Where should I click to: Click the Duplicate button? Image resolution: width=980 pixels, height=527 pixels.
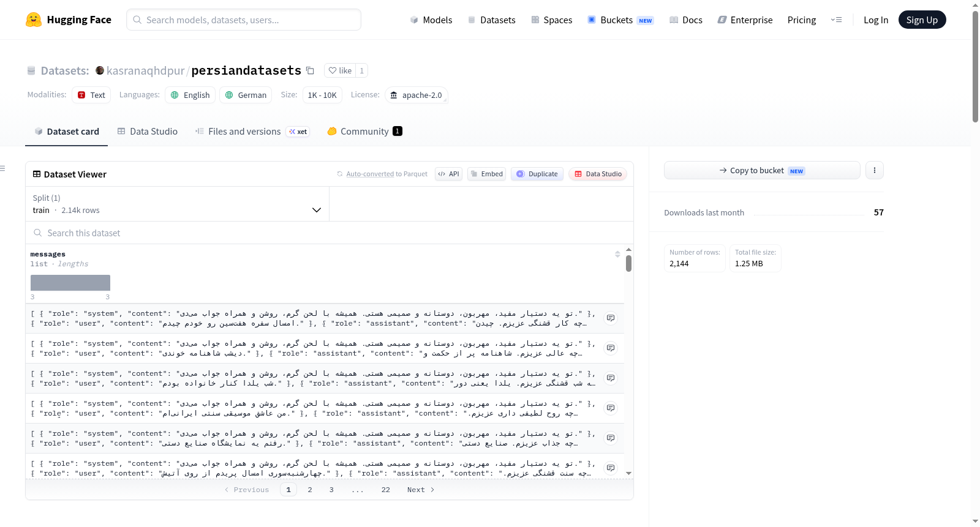(x=537, y=174)
